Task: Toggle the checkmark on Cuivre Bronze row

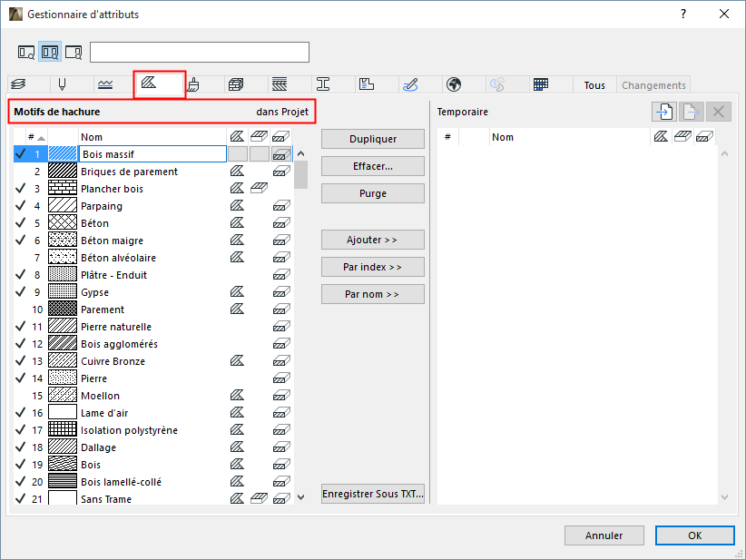Action: (x=21, y=360)
